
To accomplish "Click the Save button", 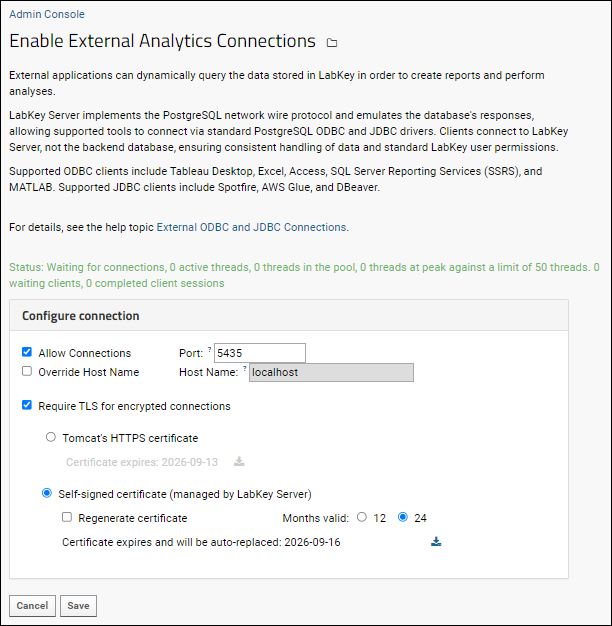I will (x=78, y=606).
